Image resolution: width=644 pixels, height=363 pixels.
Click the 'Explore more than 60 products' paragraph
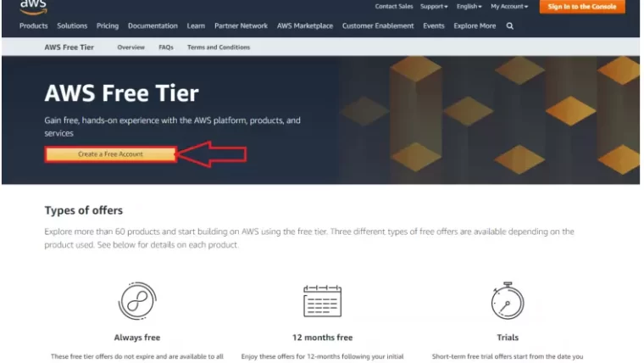(309, 238)
